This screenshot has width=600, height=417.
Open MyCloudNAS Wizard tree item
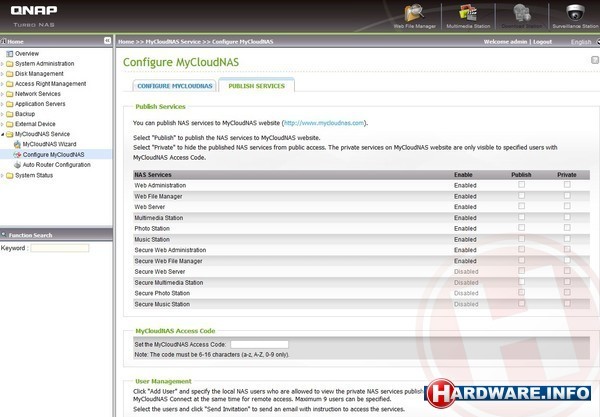coord(49,144)
